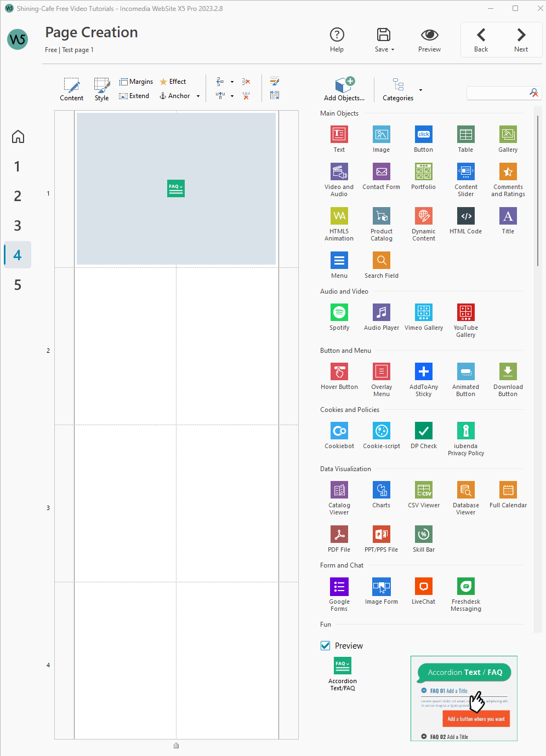Go to step 3 in sidebar
This screenshot has width=546, height=756.
tap(18, 225)
